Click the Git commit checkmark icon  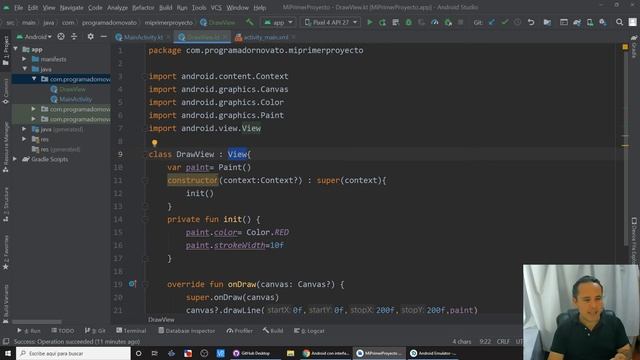[x=505, y=22]
